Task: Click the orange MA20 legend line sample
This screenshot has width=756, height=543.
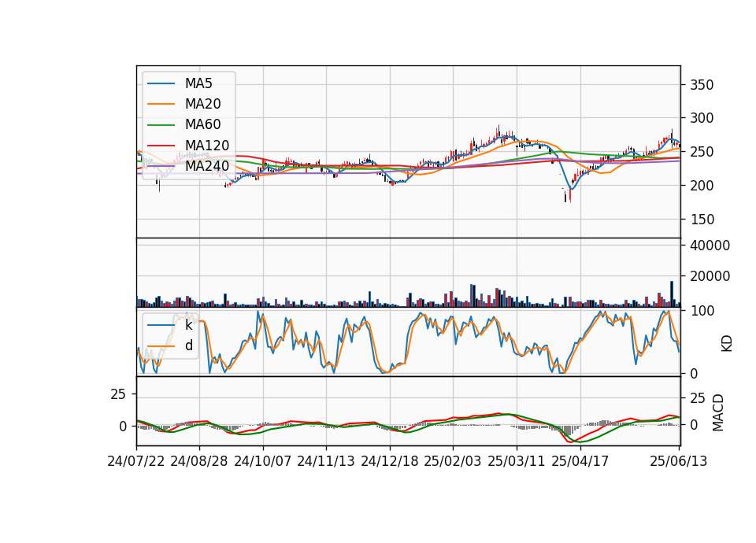Action: click(x=161, y=104)
